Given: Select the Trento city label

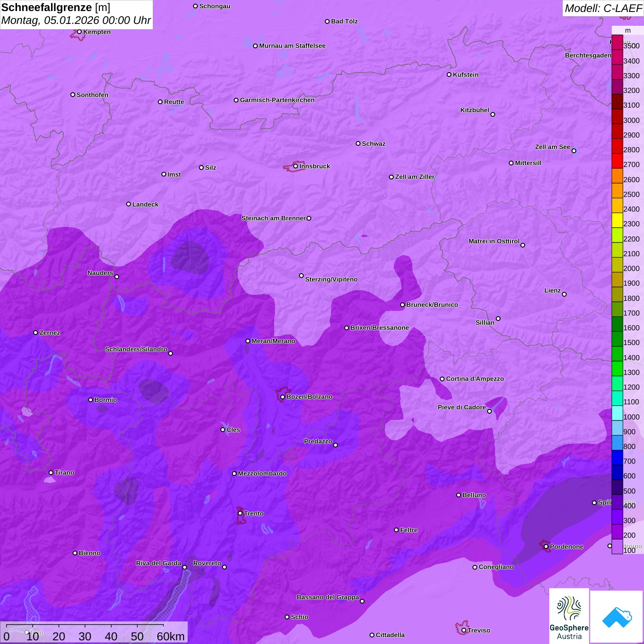Looking at the screenshot, I should pyautogui.click(x=253, y=513).
